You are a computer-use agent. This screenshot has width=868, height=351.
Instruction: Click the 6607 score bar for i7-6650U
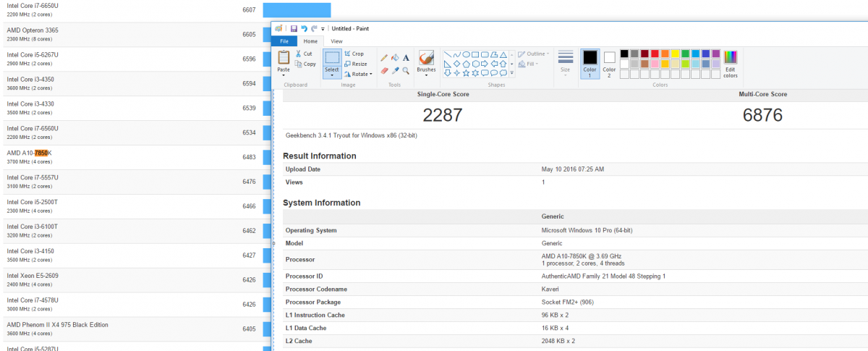coord(297,10)
